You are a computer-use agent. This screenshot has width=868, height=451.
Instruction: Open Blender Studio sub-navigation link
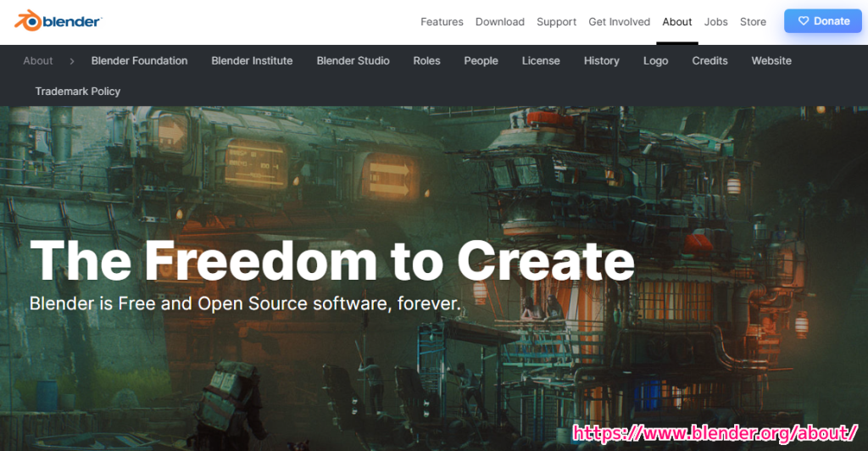[353, 61]
